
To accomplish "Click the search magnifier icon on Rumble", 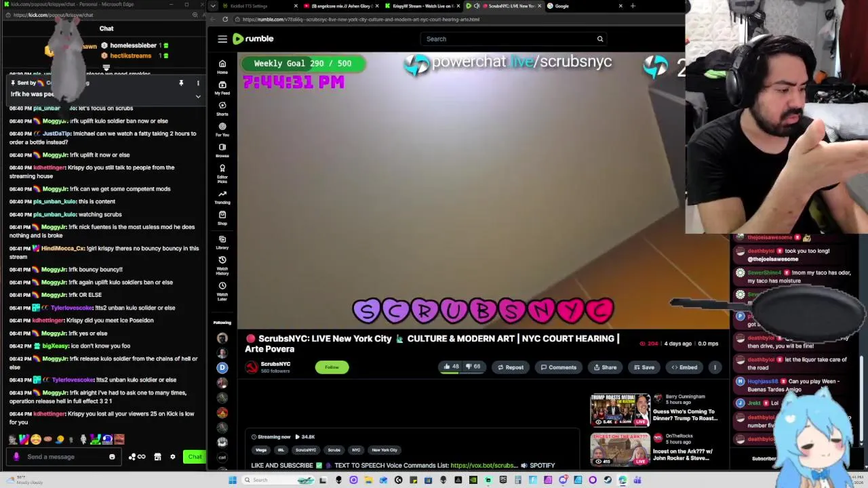I will (599, 39).
